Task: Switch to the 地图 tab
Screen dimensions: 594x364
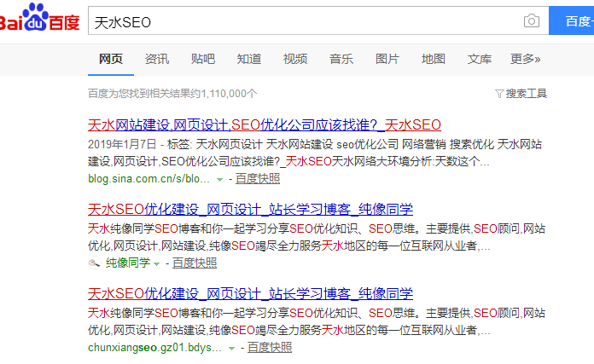Action: (434, 59)
